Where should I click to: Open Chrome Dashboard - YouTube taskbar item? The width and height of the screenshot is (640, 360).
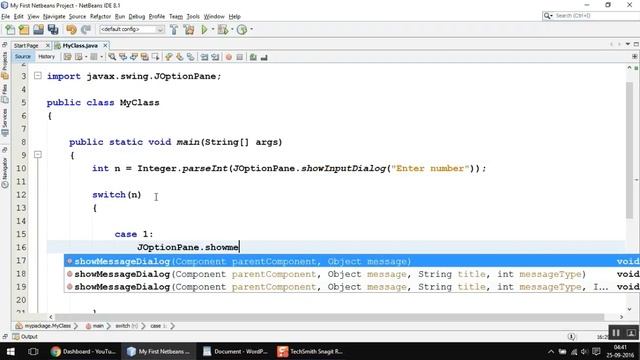point(83,351)
